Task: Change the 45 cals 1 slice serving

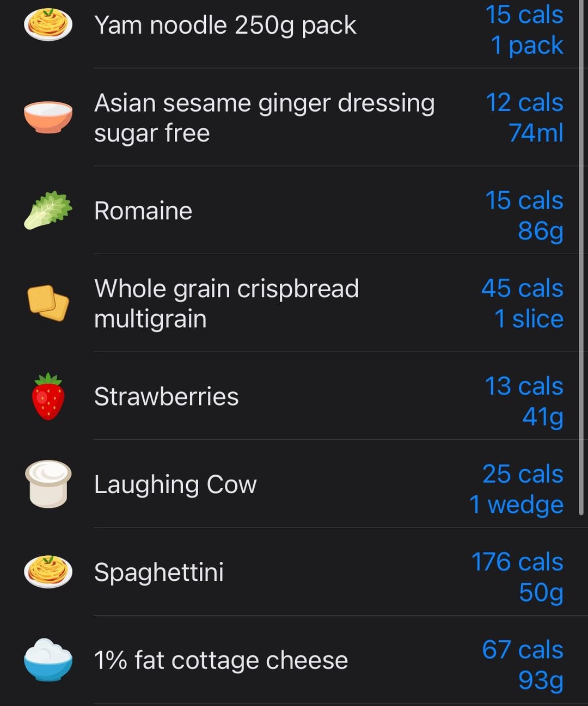Action: [x=522, y=303]
